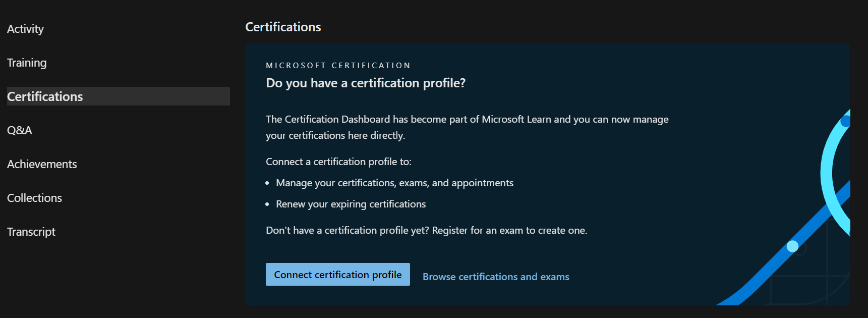Viewport: 868px width, 318px height.
Task: Click the Certifications page heading
Action: pos(283,27)
